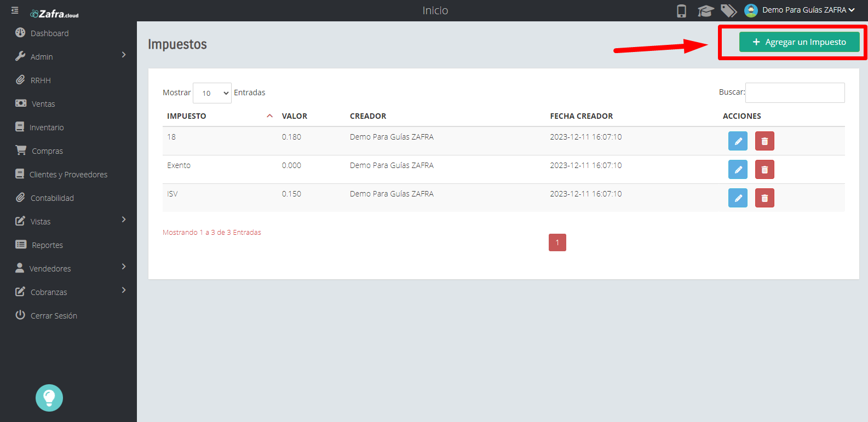
Task: Click the Inicio title in top bar
Action: [435, 10]
